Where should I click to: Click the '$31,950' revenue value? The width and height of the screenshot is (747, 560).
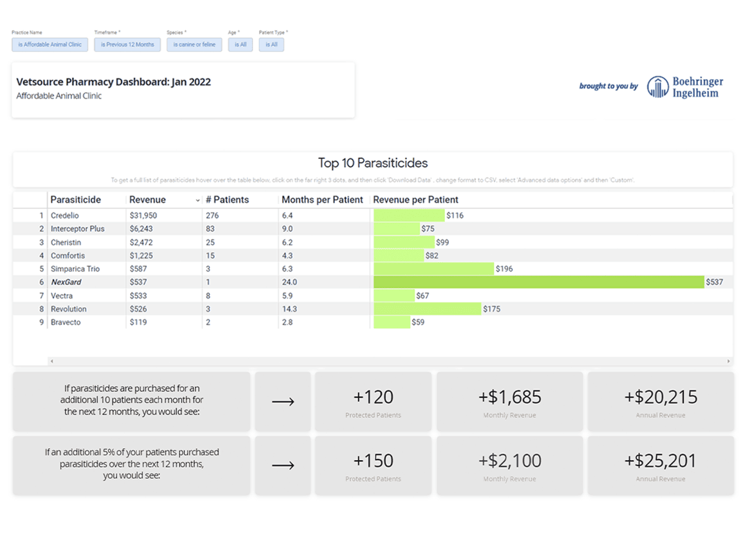[144, 216]
